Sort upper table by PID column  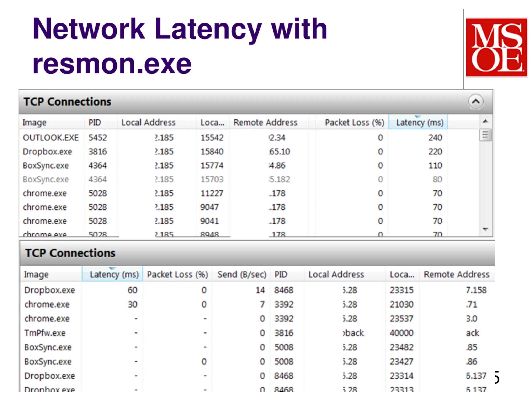click(101, 122)
